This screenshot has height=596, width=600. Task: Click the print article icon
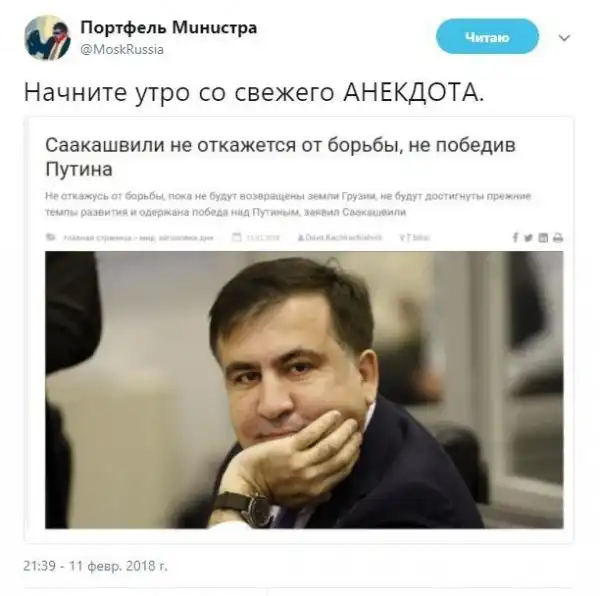coord(558,238)
